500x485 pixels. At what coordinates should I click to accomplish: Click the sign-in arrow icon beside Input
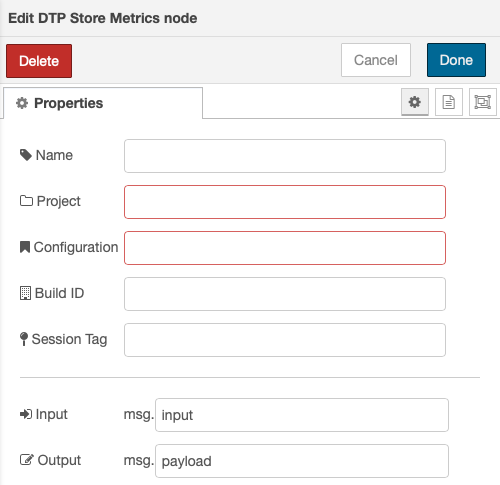pos(26,414)
